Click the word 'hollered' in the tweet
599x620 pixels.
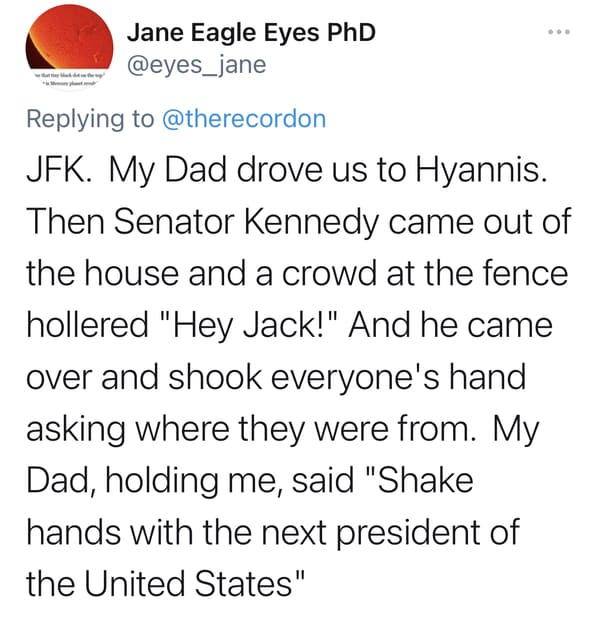(x=88, y=325)
